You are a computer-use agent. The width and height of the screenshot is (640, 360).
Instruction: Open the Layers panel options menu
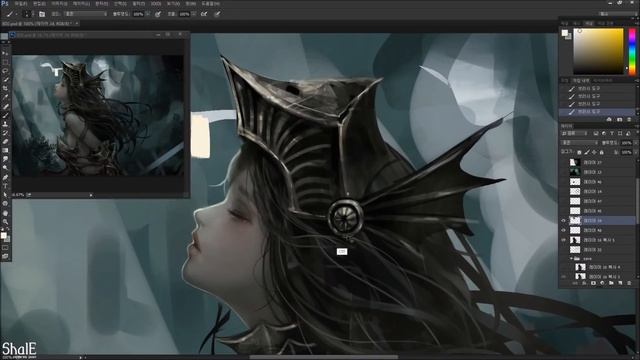point(637,126)
